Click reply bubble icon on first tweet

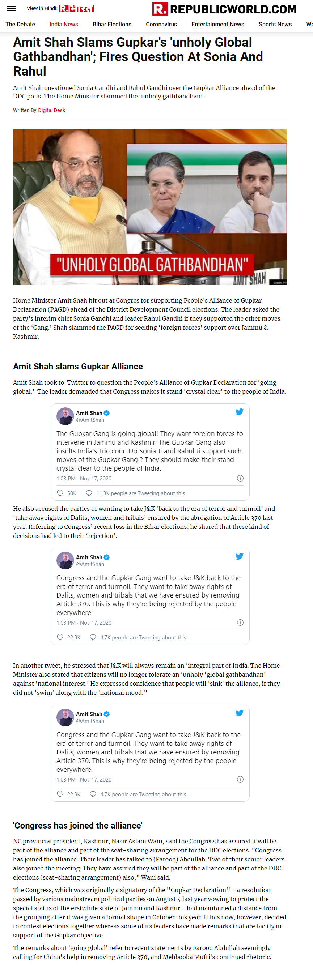point(89,493)
